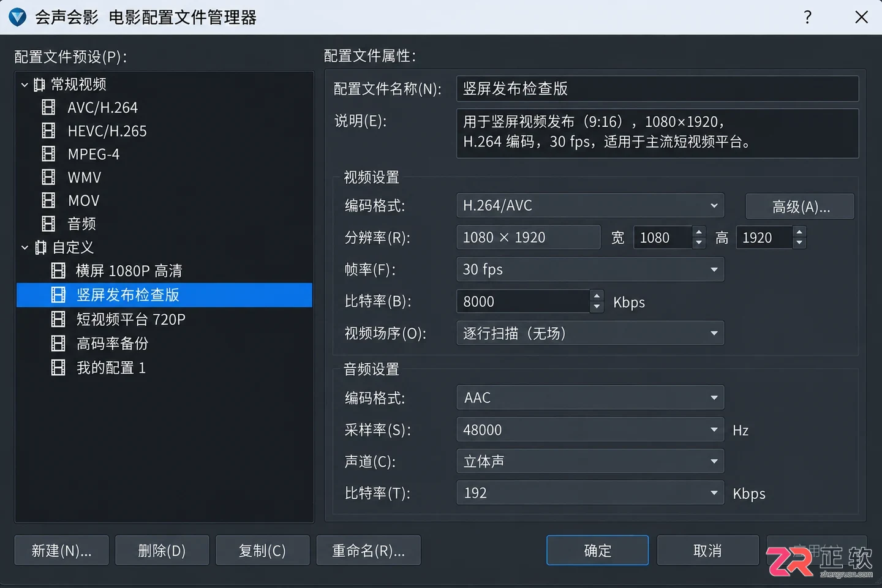Image resolution: width=882 pixels, height=588 pixels.
Task: Click the 取消 button
Action: (x=707, y=551)
